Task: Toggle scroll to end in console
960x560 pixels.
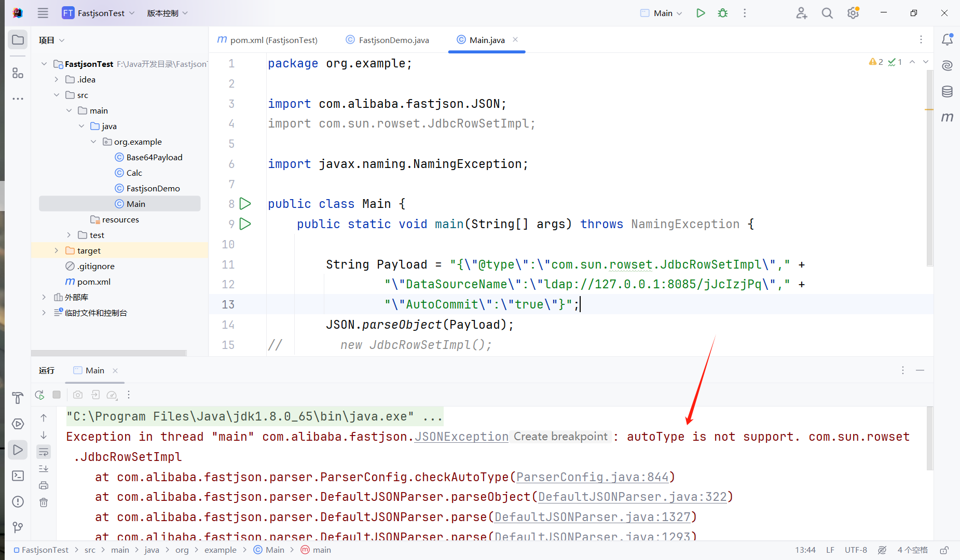Action: [44, 469]
